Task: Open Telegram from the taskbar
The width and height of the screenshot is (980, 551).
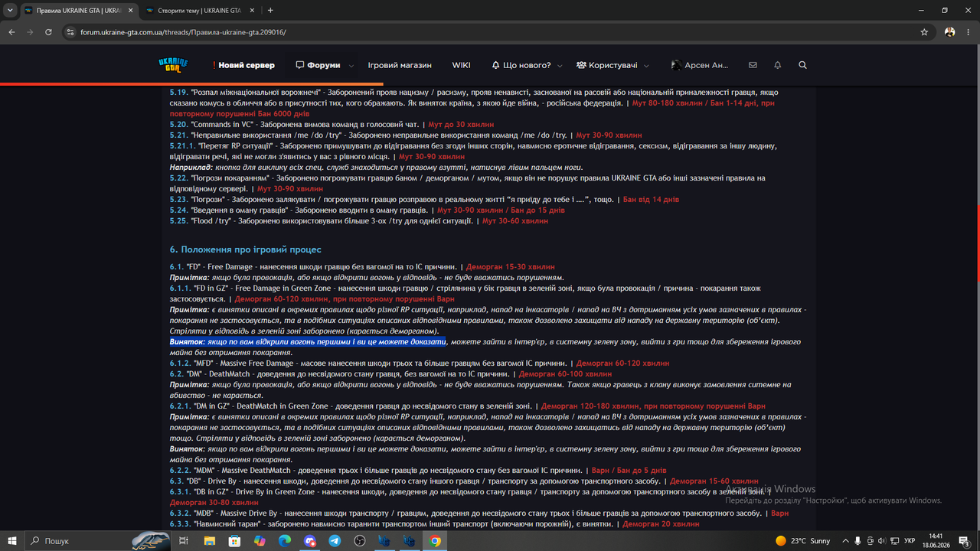Action: click(x=335, y=540)
